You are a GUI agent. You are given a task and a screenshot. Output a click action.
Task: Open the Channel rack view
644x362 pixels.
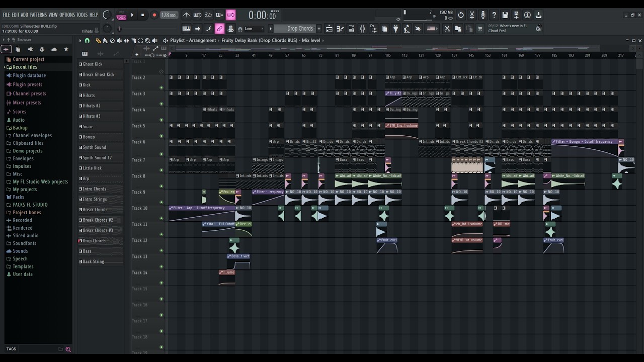point(351,29)
